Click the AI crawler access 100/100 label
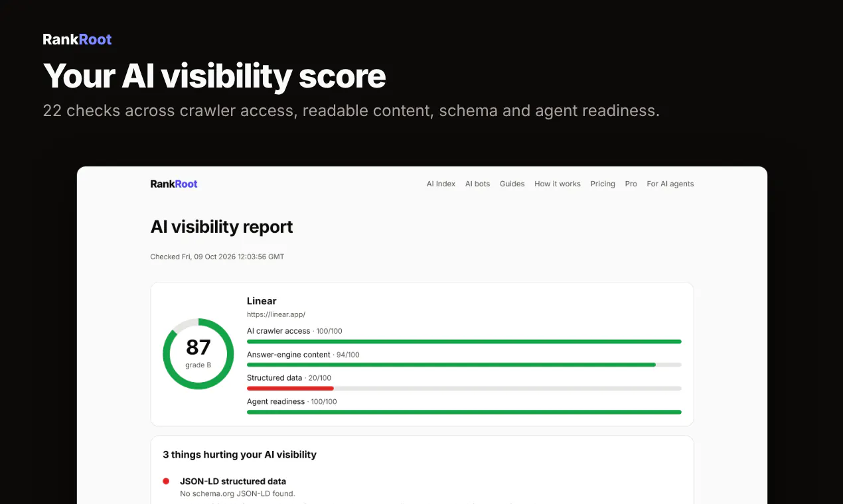Screen dimensions: 843x504 [x=295, y=331]
